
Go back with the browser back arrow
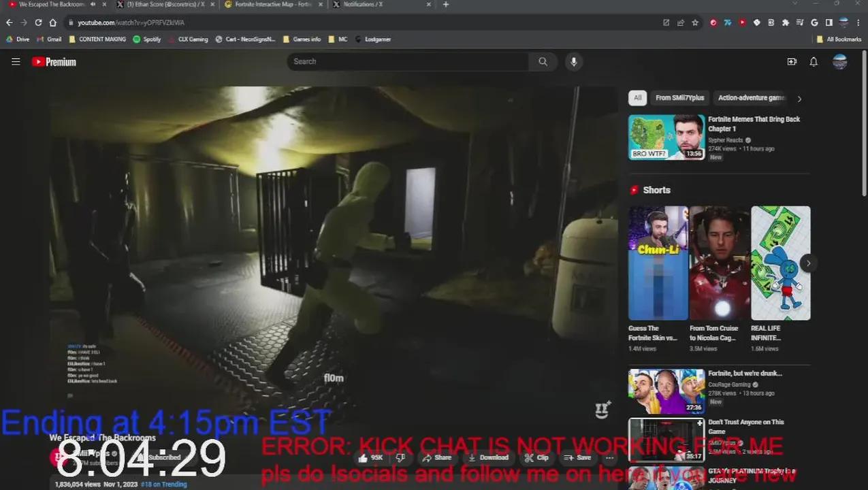[9, 22]
